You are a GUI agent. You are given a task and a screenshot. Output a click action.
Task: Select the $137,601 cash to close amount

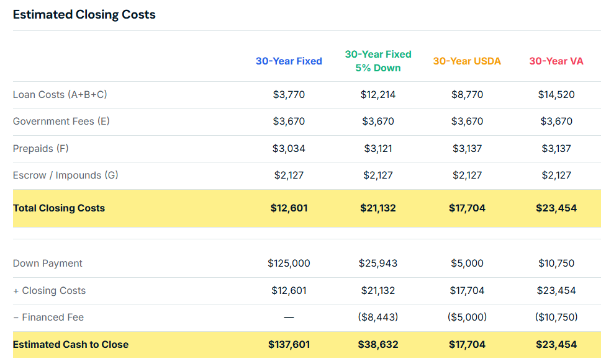point(289,344)
